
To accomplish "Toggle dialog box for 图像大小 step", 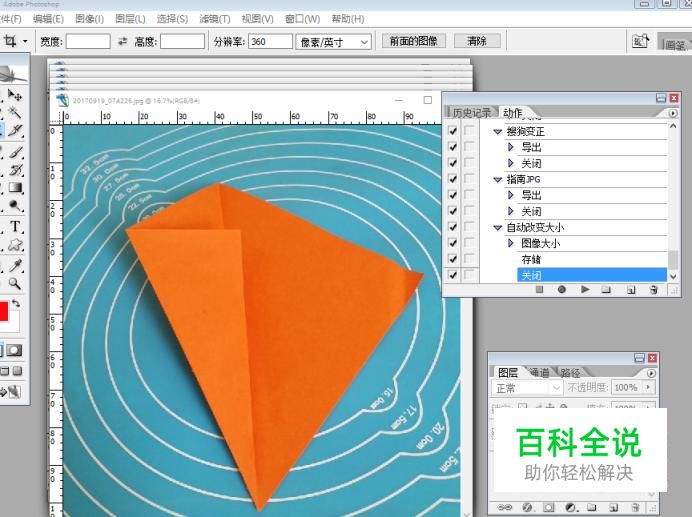I will click(469, 243).
